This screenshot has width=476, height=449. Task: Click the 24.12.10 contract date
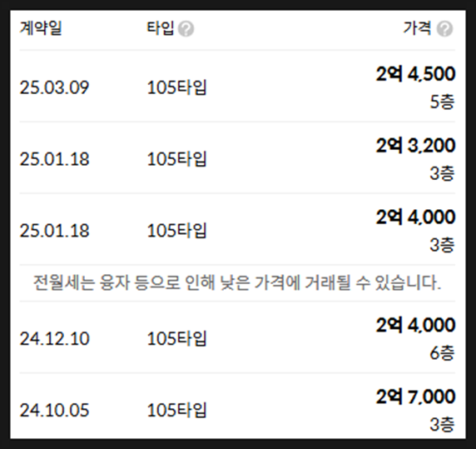(55, 338)
